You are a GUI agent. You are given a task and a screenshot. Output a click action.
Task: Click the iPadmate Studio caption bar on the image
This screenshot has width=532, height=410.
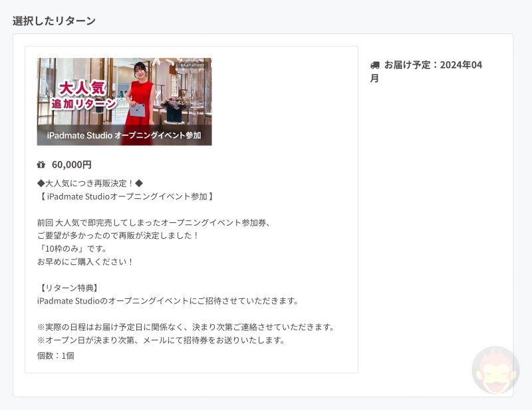(124, 135)
